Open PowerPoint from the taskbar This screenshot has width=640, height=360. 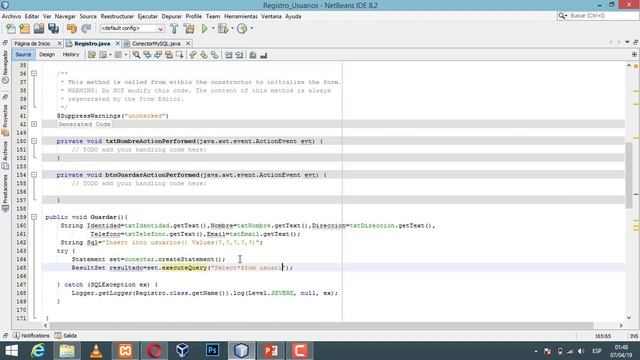tap(271, 351)
